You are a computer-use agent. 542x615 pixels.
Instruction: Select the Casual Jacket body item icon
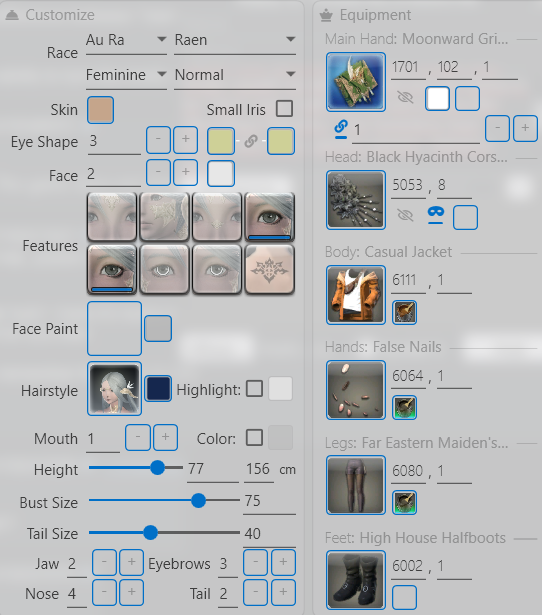pos(356,295)
